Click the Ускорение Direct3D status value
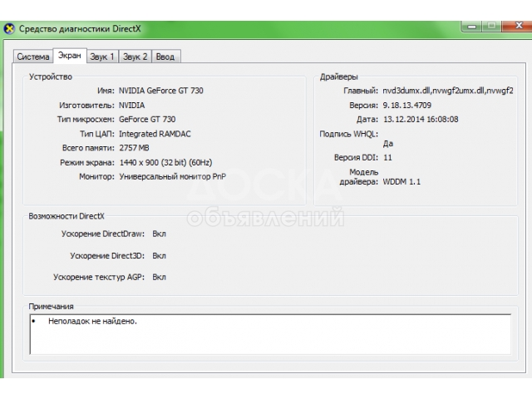 160,256
